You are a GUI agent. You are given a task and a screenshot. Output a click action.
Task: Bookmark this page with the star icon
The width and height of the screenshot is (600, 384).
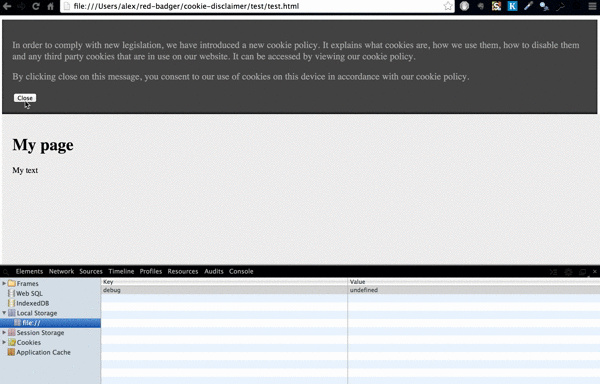point(448,6)
